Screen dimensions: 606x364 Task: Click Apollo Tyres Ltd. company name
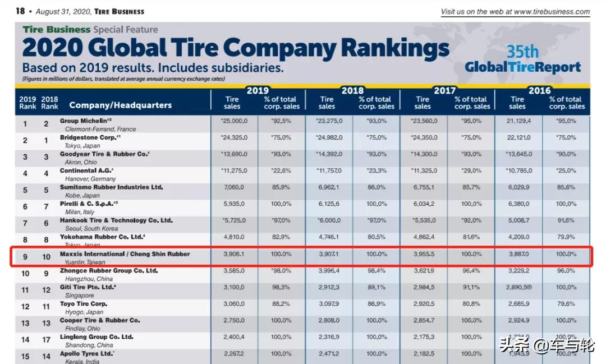click(x=87, y=354)
